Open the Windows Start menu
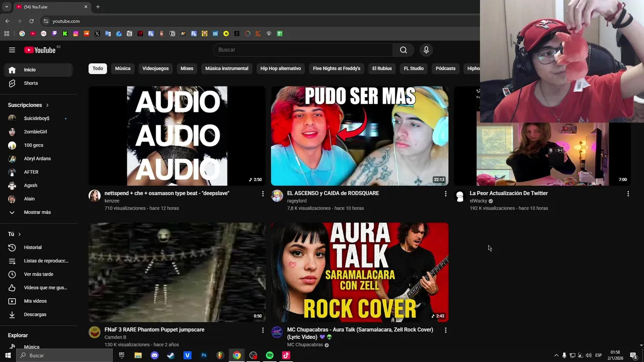 point(8,355)
